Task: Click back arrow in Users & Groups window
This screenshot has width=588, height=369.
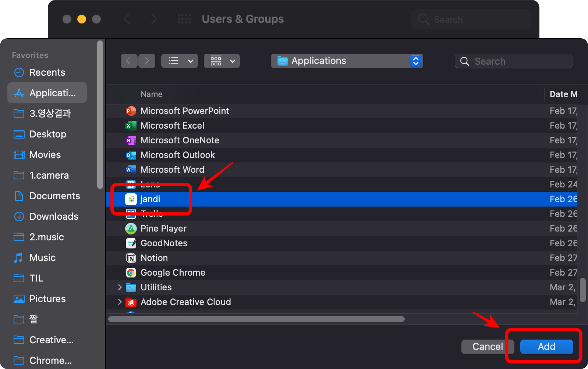Action: 127,19
